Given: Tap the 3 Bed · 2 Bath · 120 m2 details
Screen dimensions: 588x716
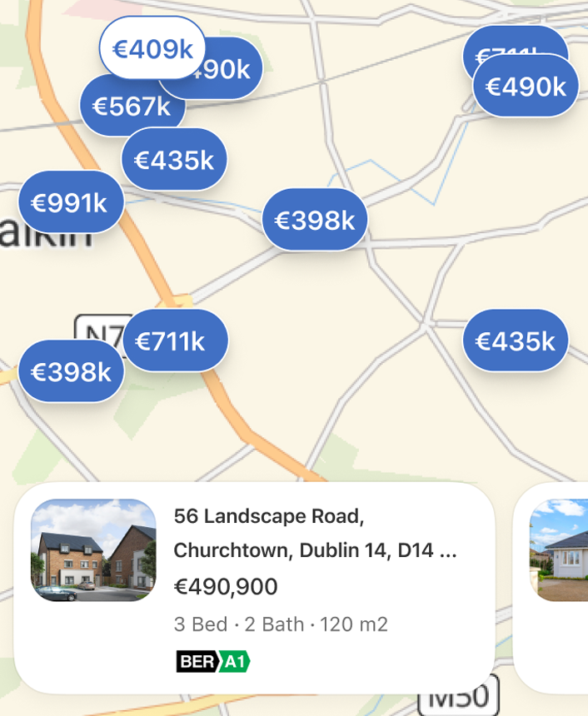Looking at the screenshot, I should [x=281, y=624].
